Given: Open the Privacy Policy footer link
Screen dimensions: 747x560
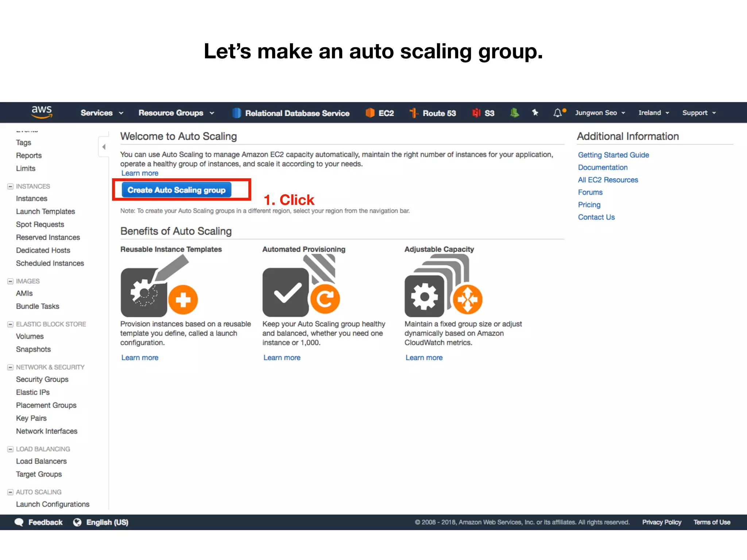Looking at the screenshot, I should pos(662,522).
